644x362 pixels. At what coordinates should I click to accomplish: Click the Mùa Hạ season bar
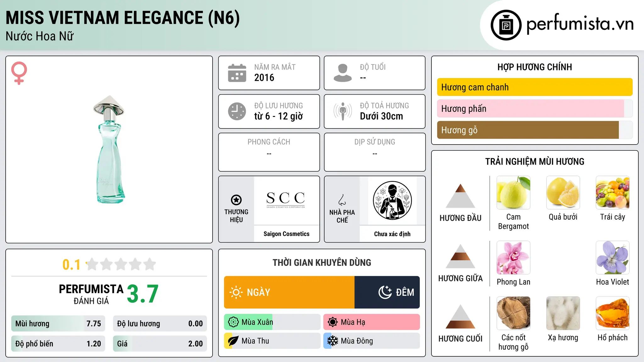pos(372,322)
